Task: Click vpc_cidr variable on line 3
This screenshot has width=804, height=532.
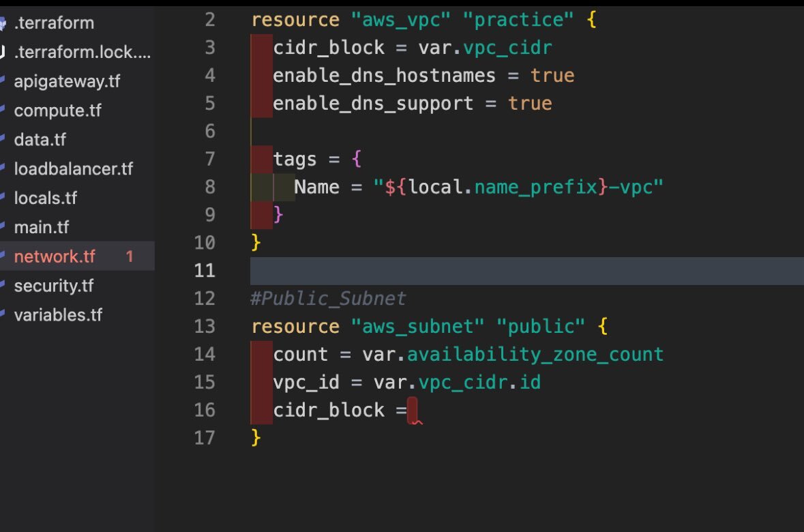Action: [507, 48]
